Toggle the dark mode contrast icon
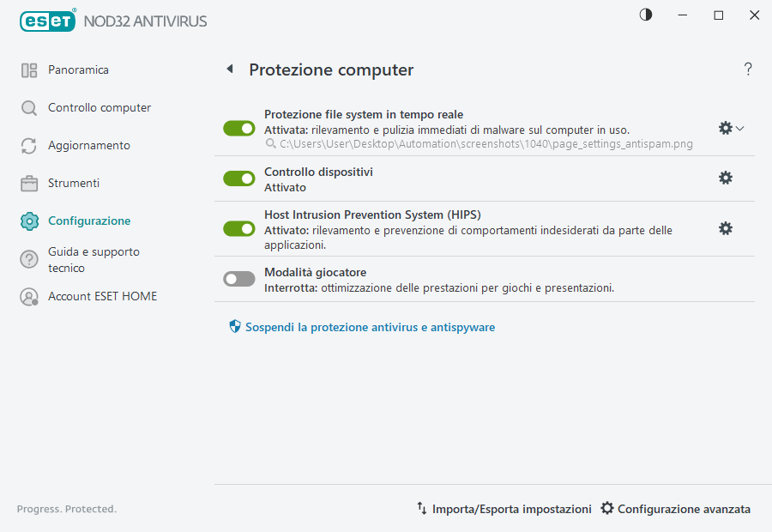The image size is (772, 532). (x=645, y=15)
